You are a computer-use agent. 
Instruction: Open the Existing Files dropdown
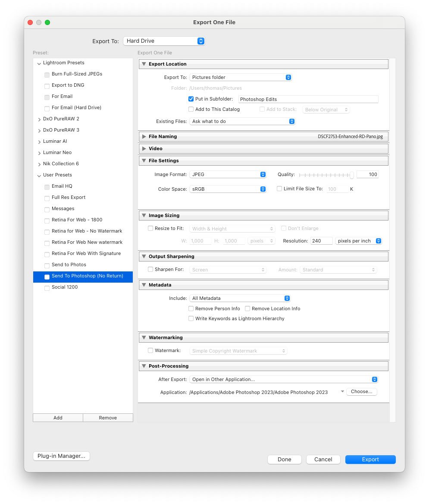242,122
